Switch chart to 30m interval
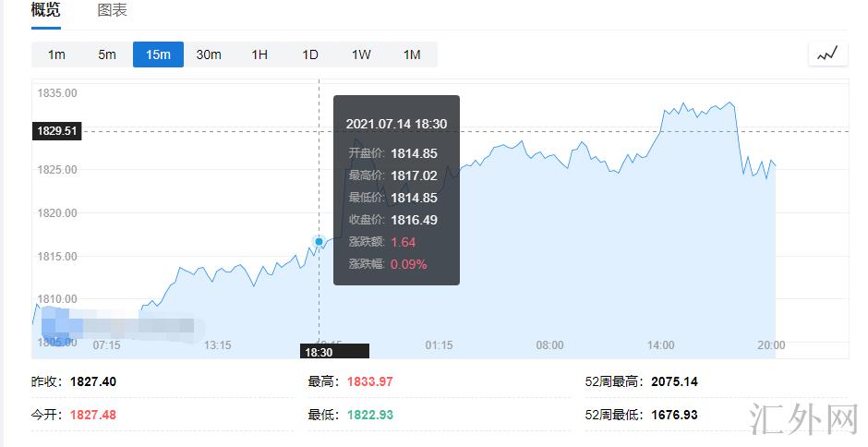The width and height of the screenshot is (868, 447). point(209,54)
